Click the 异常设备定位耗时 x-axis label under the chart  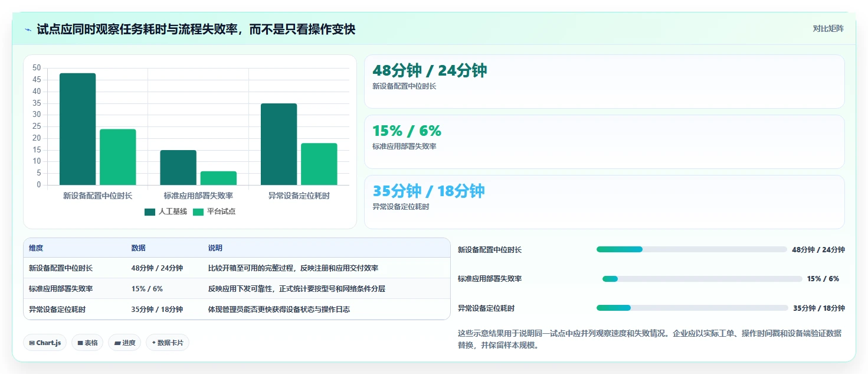point(299,196)
